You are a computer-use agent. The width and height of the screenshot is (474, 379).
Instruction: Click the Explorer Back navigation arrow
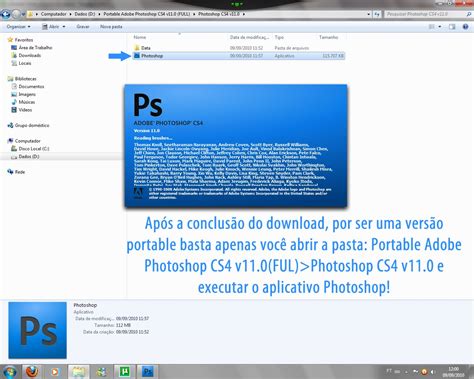(6, 14)
